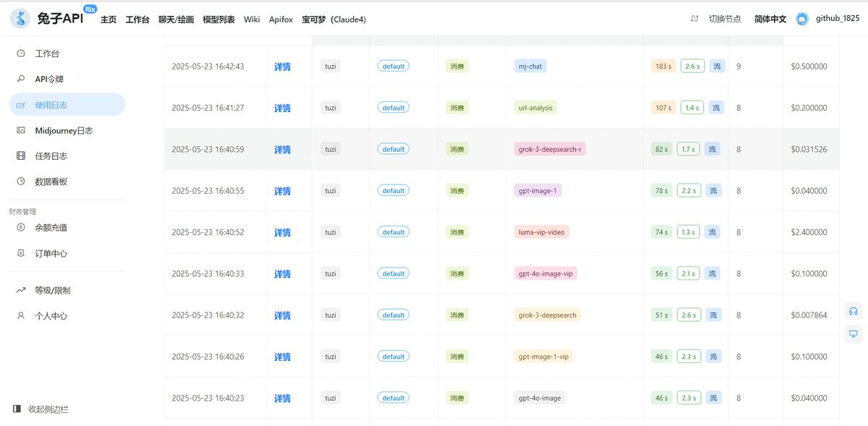Open 详情 for the 16:41:27 log entry

point(282,108)
